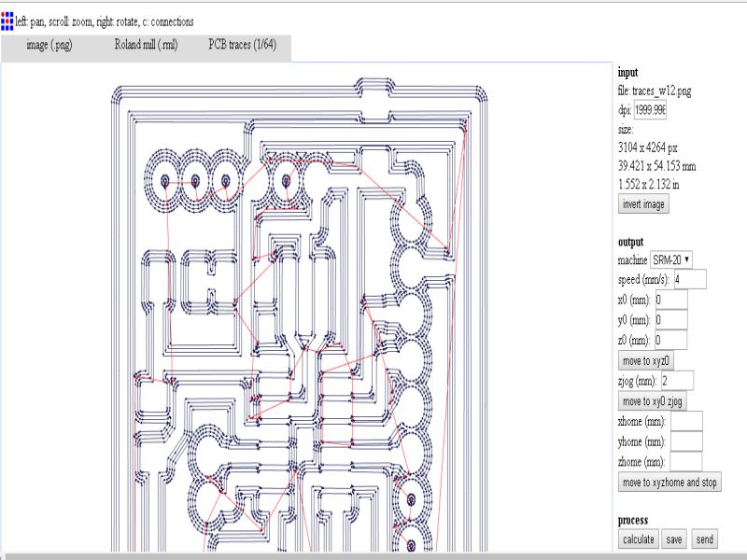The width and height of the screenshot is (747, 560).
Task: Open the machine SRM-20 dropdown
Action: pyautogui.click(x=671, y=260)
